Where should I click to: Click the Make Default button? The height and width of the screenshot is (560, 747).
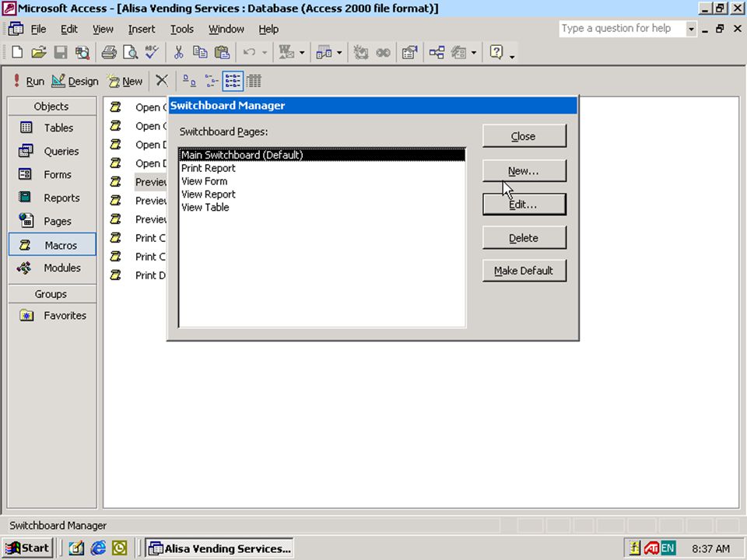pyautogui.click(x=524, y=271)
